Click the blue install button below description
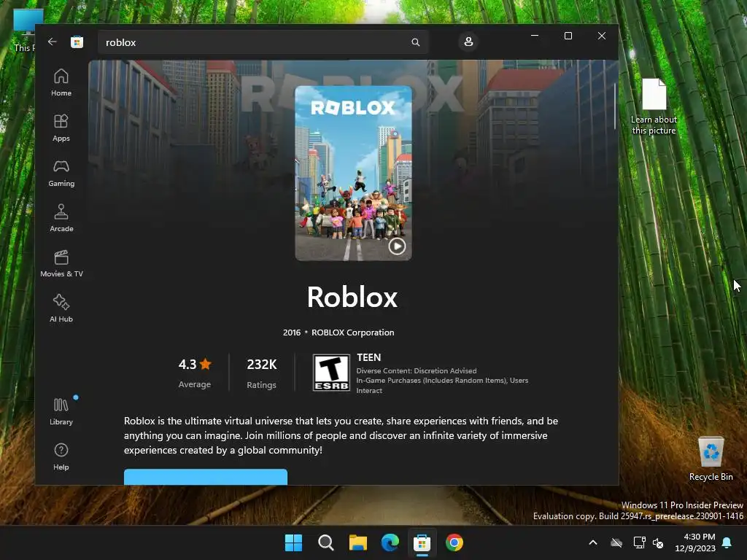Screen dimensions: 747x560 [x=205, y=477]
